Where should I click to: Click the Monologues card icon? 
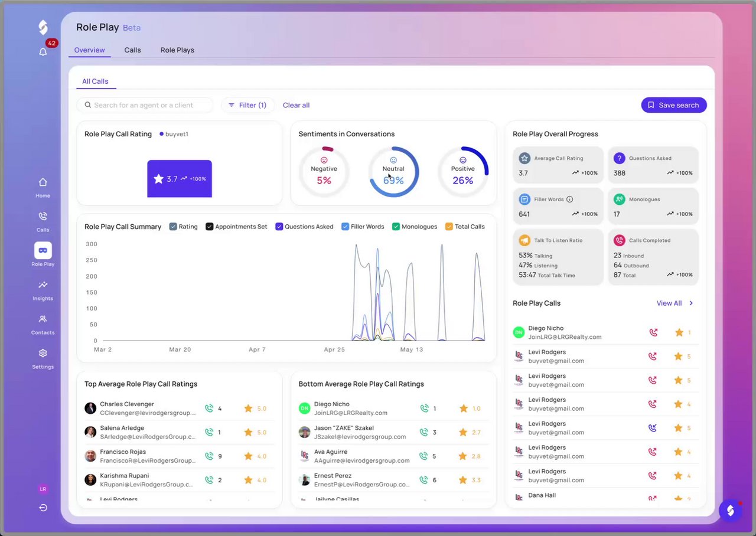pyautogui.click(x=619, y=200)
